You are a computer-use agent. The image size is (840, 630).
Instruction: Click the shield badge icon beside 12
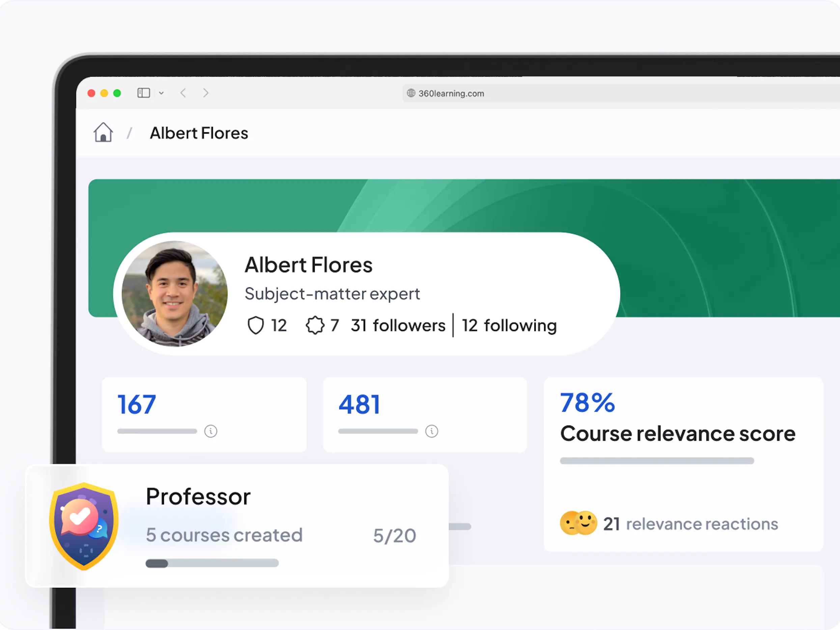click(256, 325)
